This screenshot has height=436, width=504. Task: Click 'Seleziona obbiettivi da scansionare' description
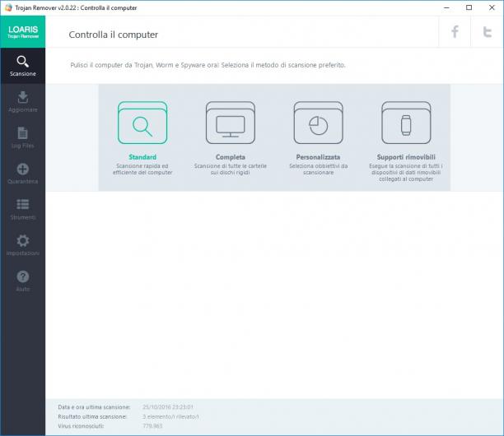318,169
